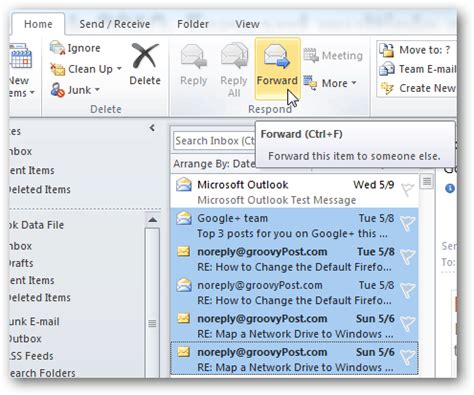Click the Meeting reply icon
The image size is (474, 395).
point(311,55)
